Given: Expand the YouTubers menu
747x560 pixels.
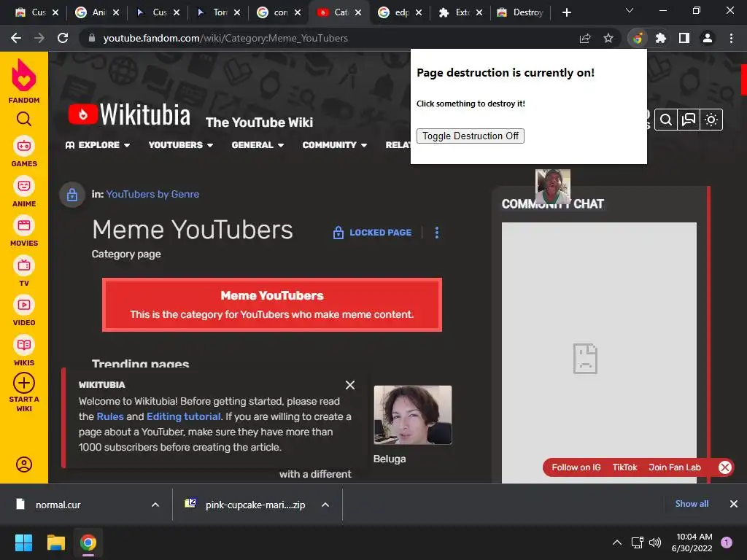Looking at the screenshot, I should tap(181, 145).
